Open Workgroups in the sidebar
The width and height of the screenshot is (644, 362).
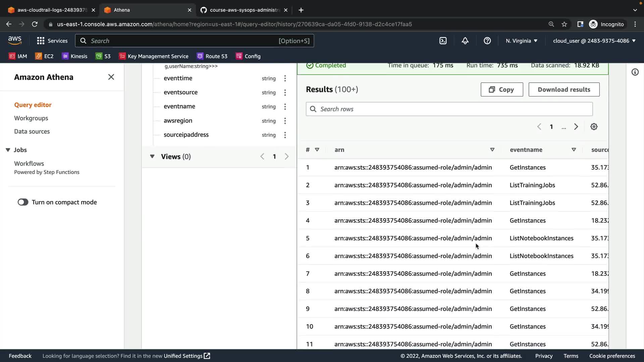coord(31,118)
